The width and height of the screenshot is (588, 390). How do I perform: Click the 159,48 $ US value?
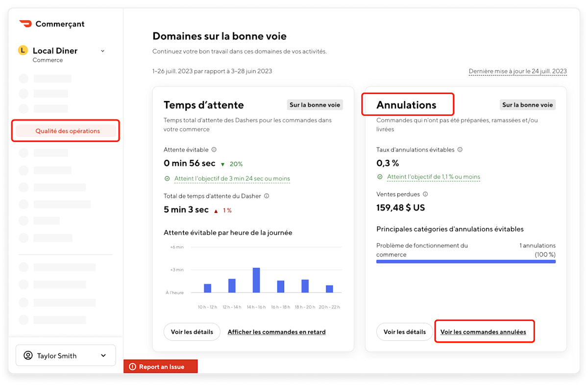[x=400, y=208]
